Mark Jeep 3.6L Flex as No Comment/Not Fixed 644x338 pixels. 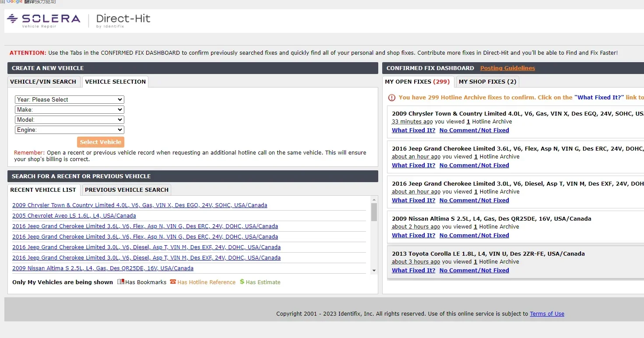(474, 165)
